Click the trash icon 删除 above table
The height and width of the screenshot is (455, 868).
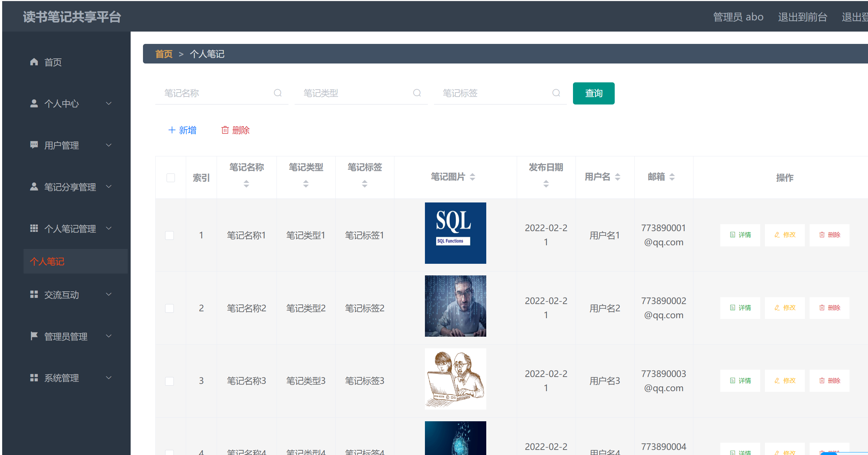tap(225, 130)
